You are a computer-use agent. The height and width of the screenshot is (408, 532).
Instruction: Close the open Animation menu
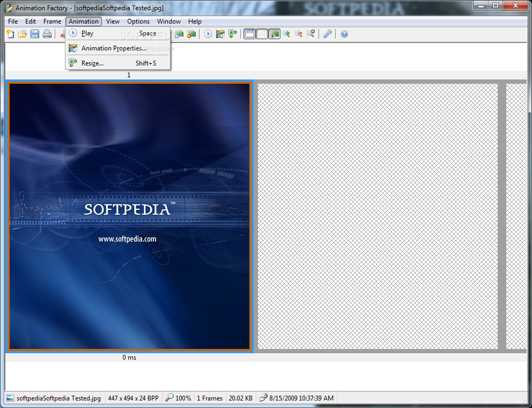(84, 21)
